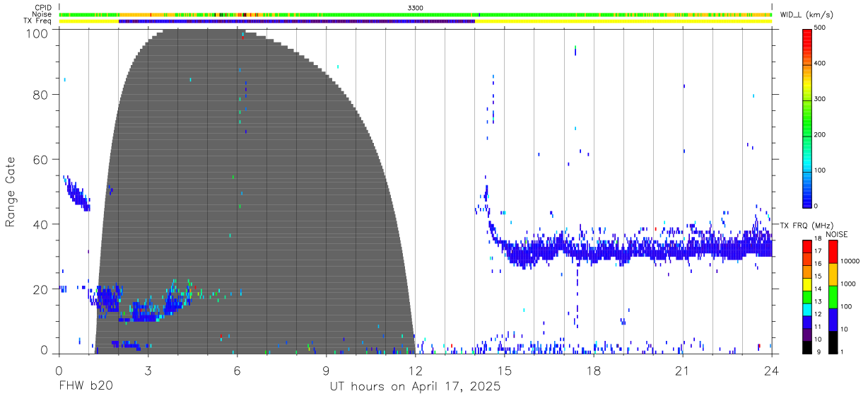The height and width of the screenshot is (401, 868).
Task: Click the '20' tick on Range Gate axis
Action: pyautogui.click(x=42, y=289)
